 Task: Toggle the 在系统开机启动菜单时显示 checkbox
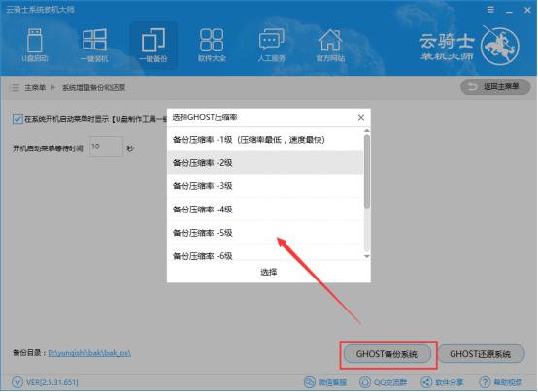tap(17, 119)
